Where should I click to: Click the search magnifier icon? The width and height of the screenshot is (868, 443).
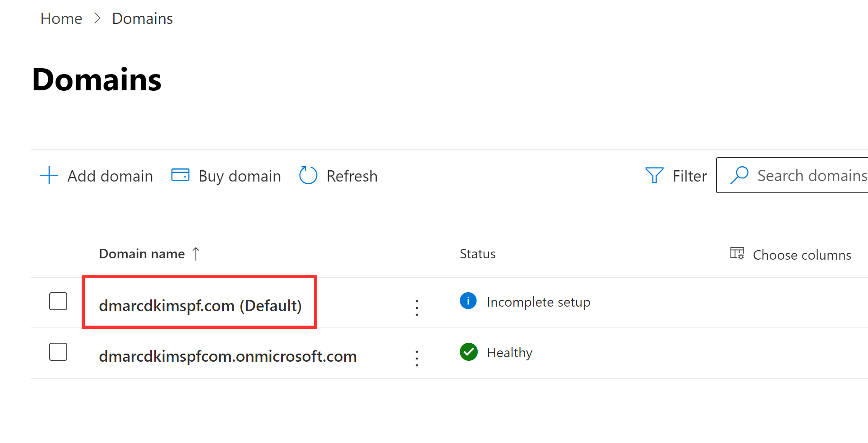point(739,175)
